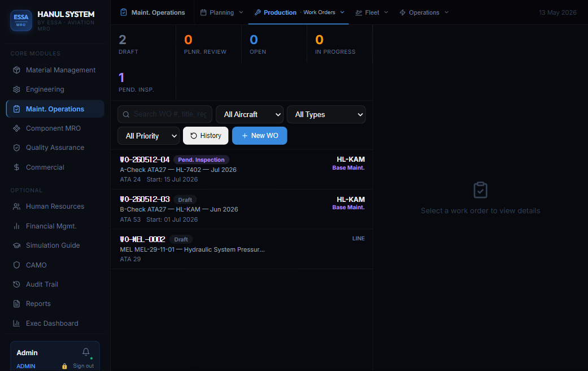588x371 pixels.
Task: Click the Material Management cube icon
Action: point(16,70)
